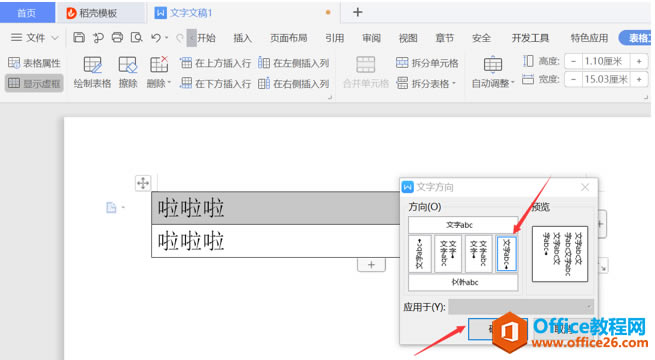This screenshot has width=655, height=360.
Task: Open the 章节 tab
Action: pyautogui.click(x=444, y=38)
